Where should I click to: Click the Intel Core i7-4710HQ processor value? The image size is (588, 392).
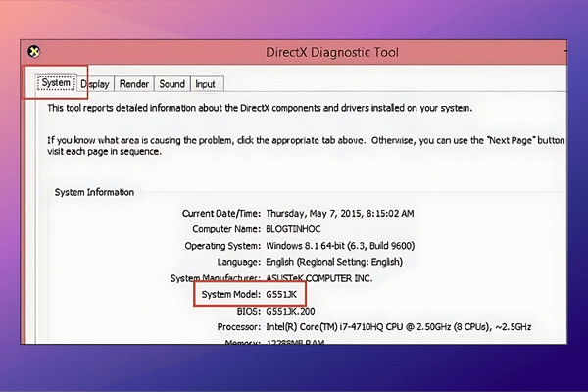[398, 327]
